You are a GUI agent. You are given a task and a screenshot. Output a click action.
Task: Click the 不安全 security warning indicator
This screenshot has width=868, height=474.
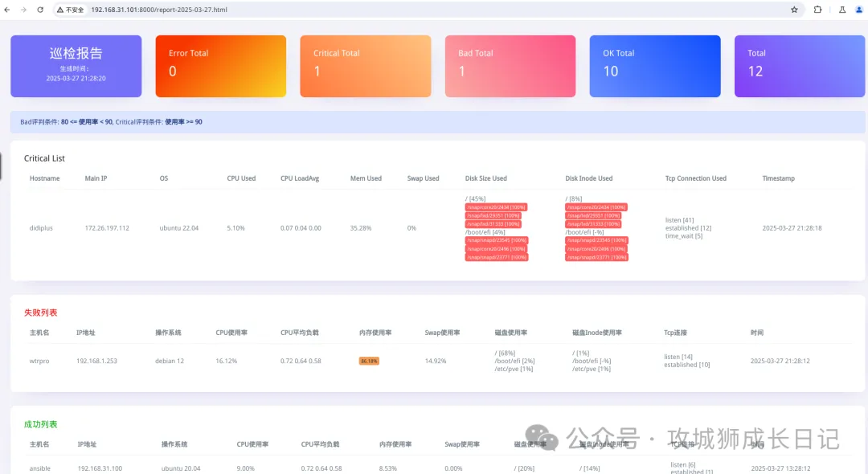click(71, 10)
